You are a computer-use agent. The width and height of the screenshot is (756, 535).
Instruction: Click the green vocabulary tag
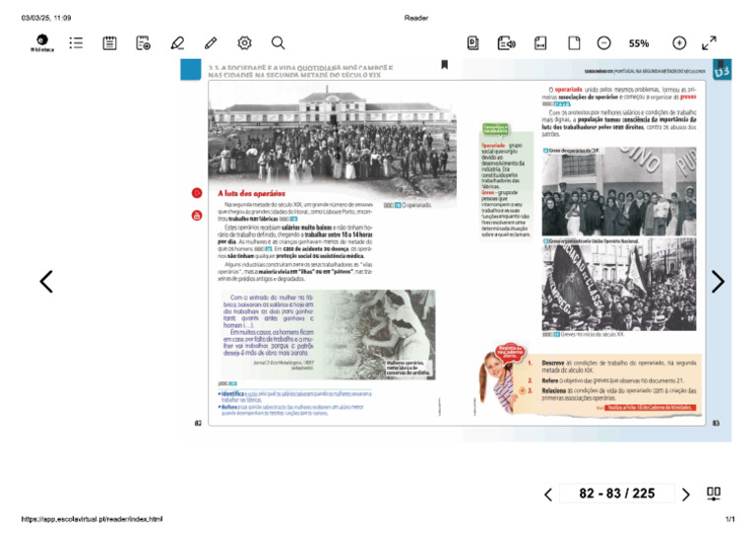click(495, 129)
